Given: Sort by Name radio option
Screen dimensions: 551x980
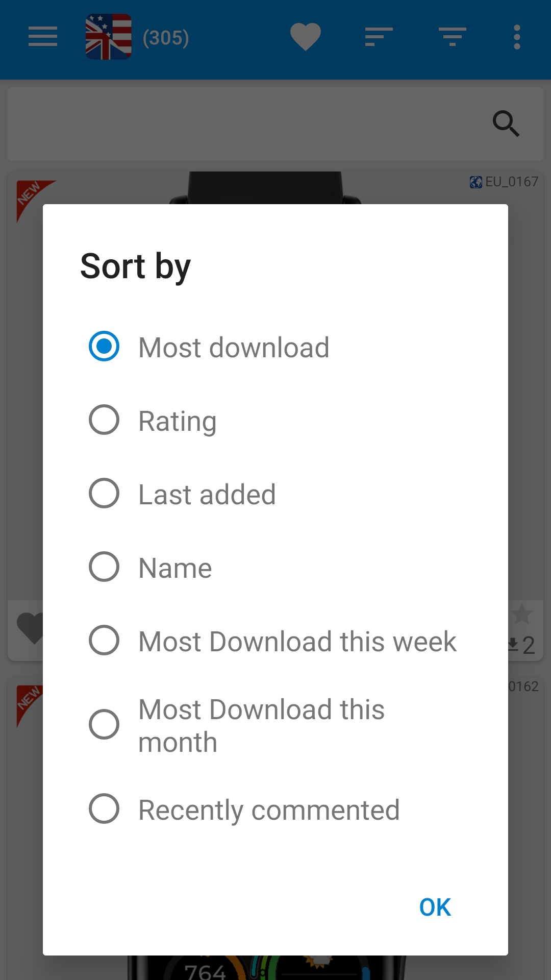Looking at the screenshot, I should click(104, 567).
